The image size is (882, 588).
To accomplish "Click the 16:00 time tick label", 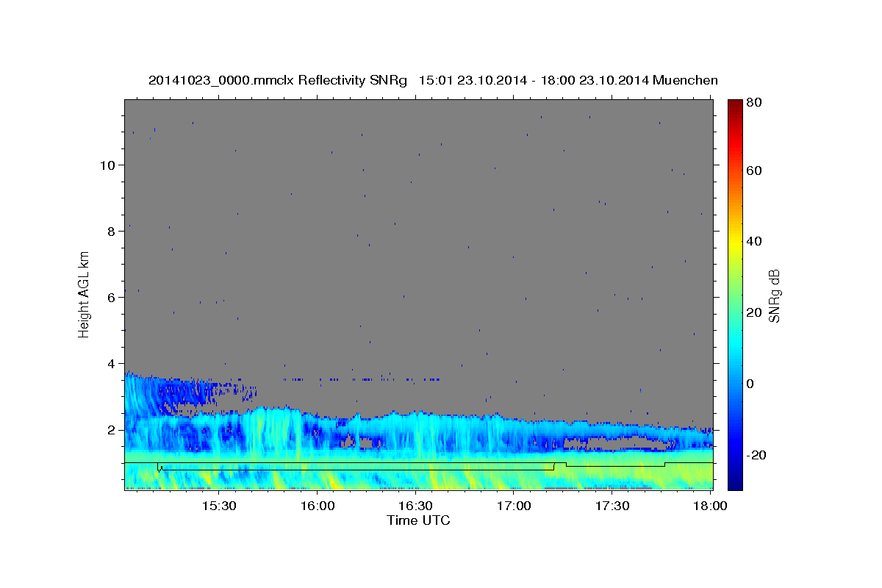I will point(318,506).
